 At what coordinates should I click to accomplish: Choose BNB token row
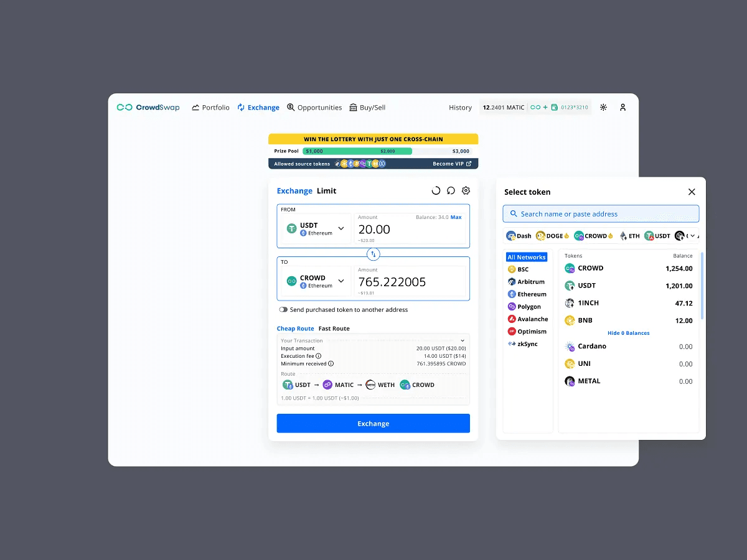click(x=629, y=320)
